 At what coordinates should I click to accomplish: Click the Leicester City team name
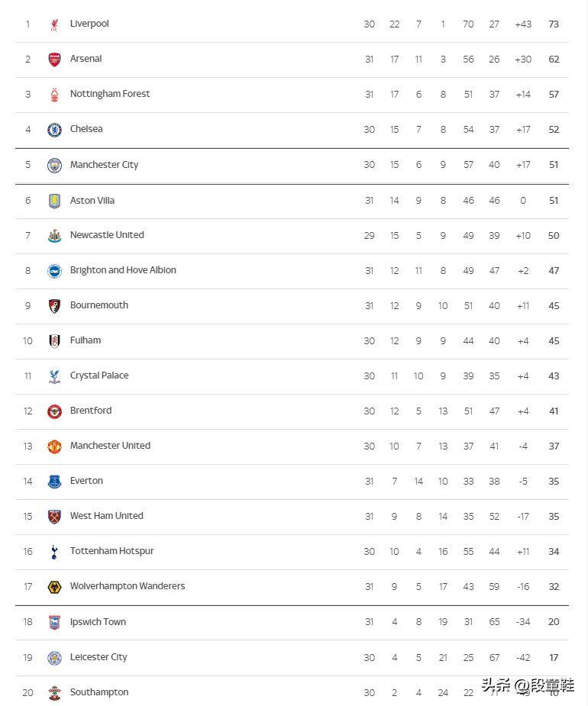pyautogui.click(x=99, y=657)
